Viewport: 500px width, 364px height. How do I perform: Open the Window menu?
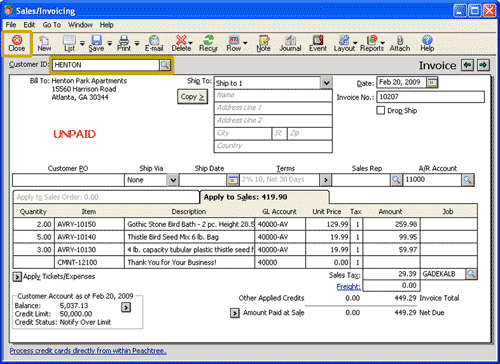80,25
